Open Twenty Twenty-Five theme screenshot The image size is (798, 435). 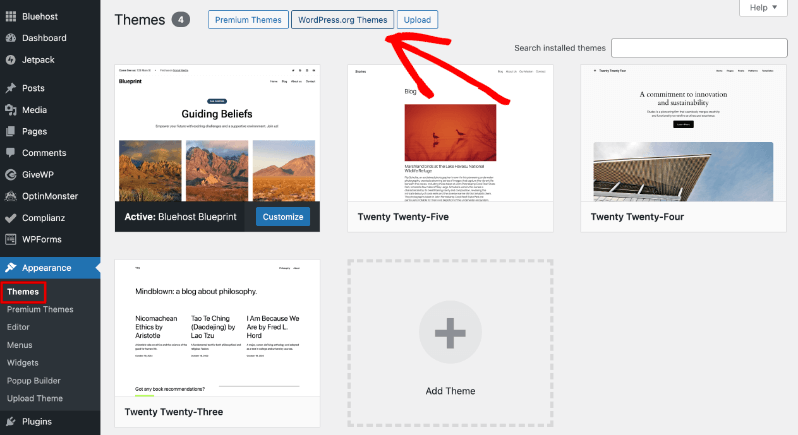click(x=450, y=133)
